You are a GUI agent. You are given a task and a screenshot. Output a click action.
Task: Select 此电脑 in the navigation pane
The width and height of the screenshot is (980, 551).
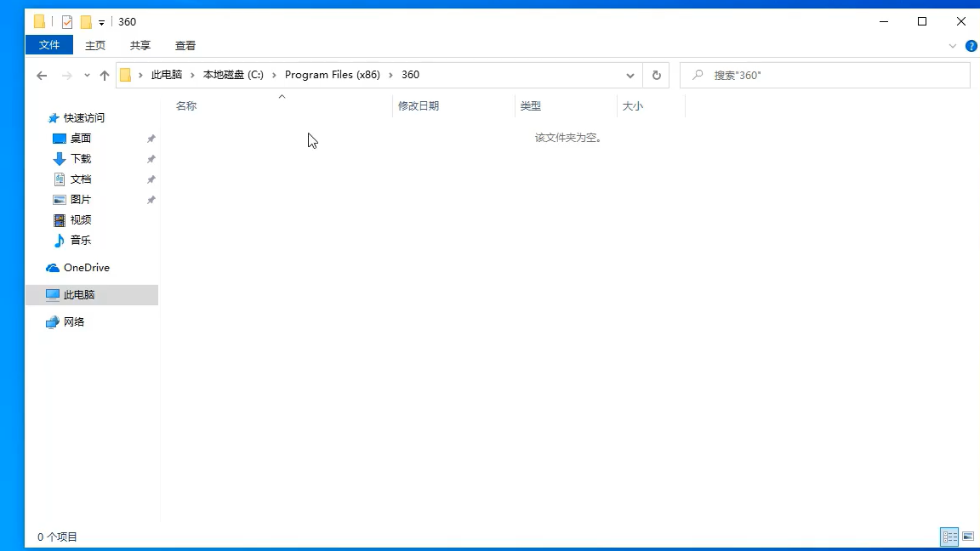78,294
